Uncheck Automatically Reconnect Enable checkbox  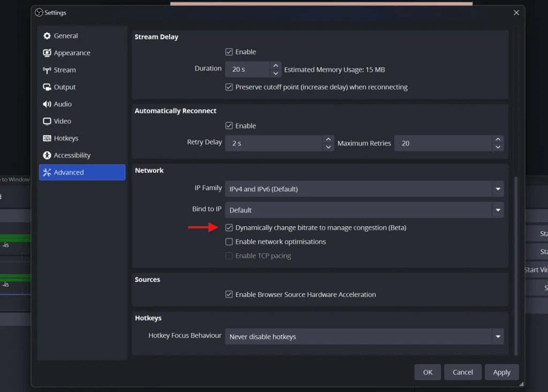pos(229,126)
